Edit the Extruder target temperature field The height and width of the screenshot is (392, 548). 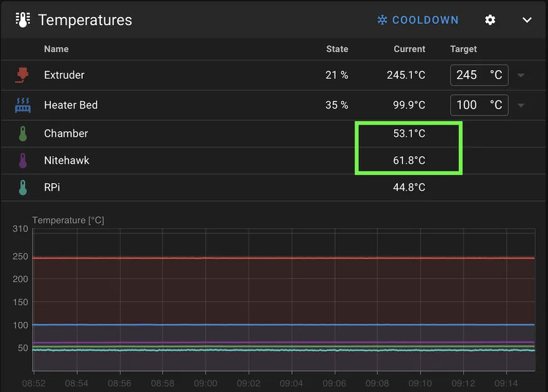pyautogui.click(x=468, y=75)
